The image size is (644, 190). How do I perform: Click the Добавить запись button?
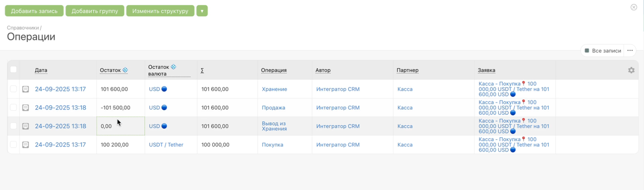click(34, 11)
